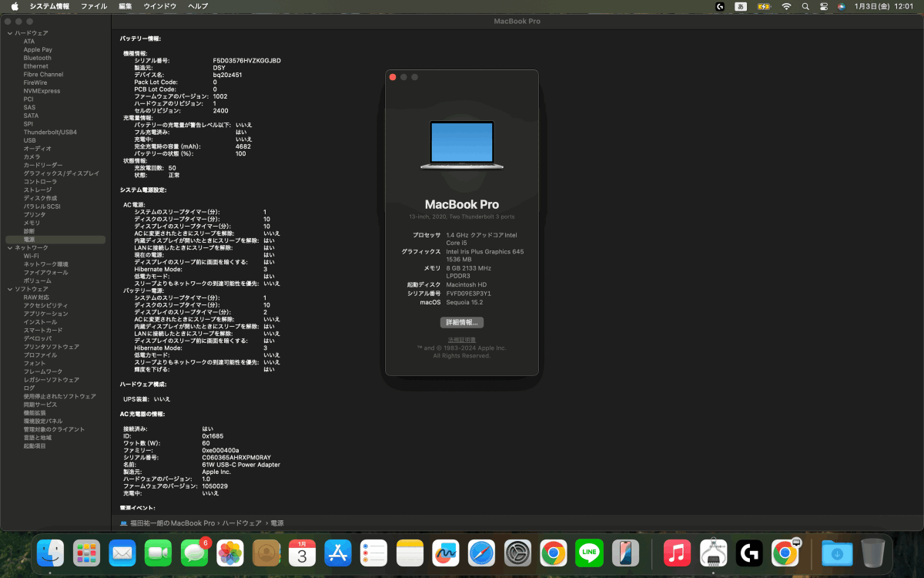Viewport: 924px width, 578px height.
Task: Open LINE app in the Dock
Action: [x=590, y=553]
